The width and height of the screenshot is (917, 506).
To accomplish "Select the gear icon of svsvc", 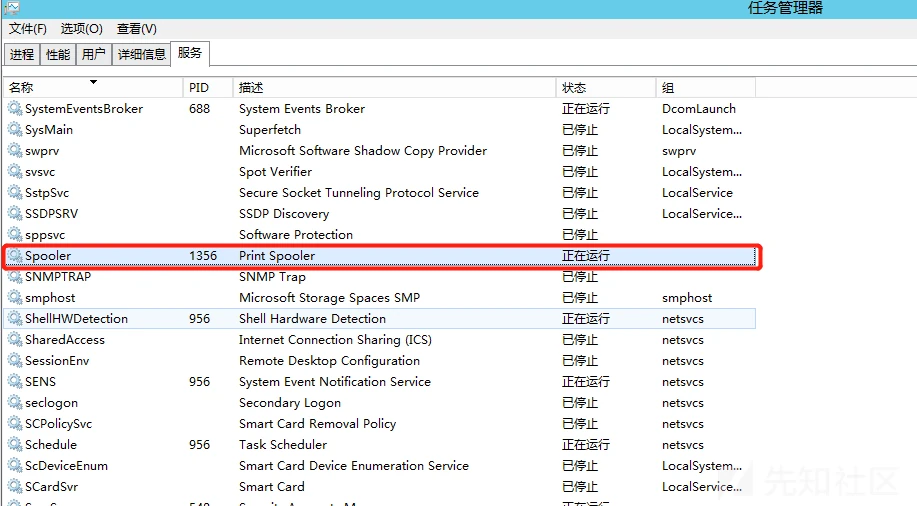I will tap(15, 171).
